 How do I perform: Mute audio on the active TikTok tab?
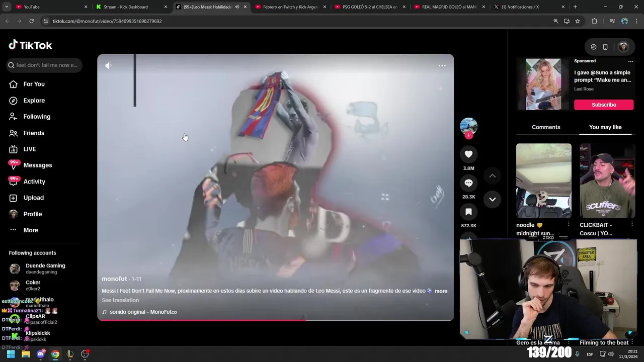tap(237, 7)
